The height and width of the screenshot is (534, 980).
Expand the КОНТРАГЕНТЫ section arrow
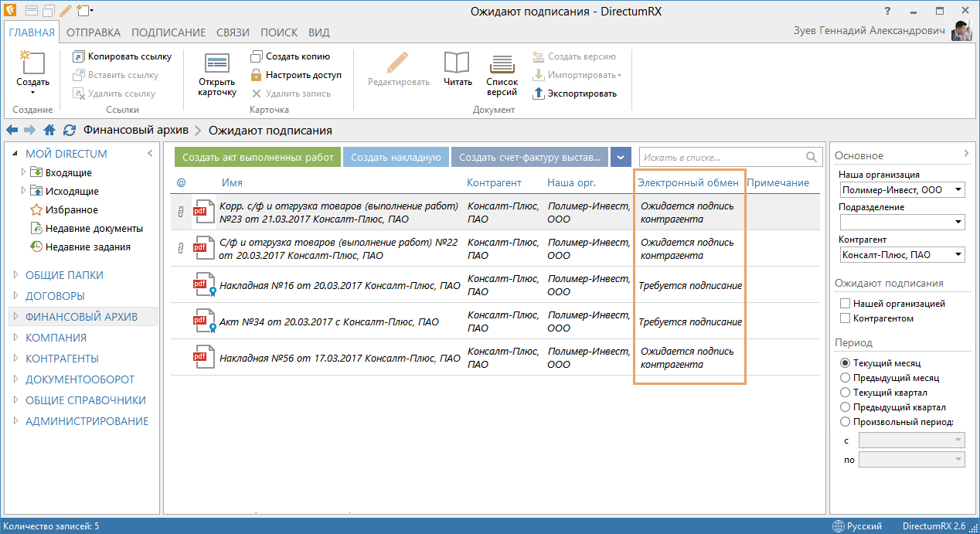tap(17, 359)
